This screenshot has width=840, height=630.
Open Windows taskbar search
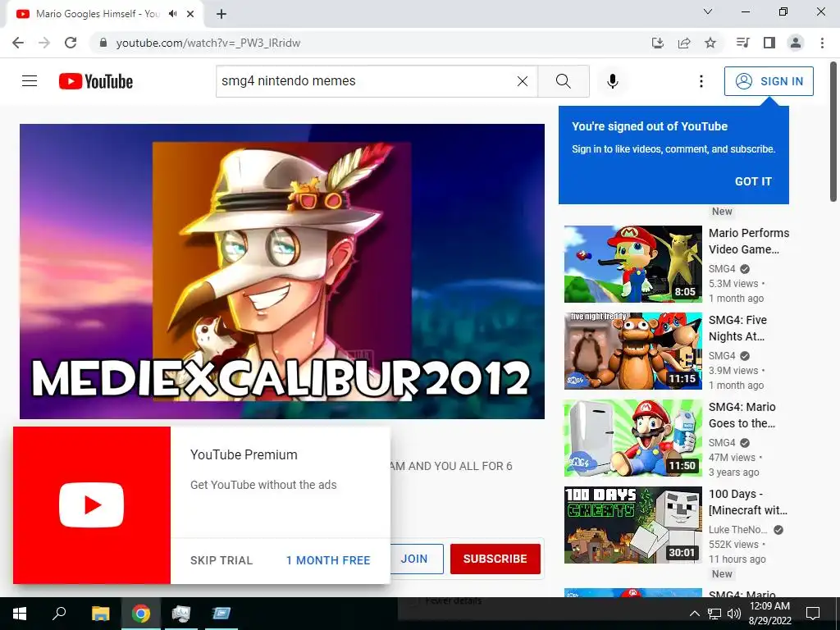(59, 614)
